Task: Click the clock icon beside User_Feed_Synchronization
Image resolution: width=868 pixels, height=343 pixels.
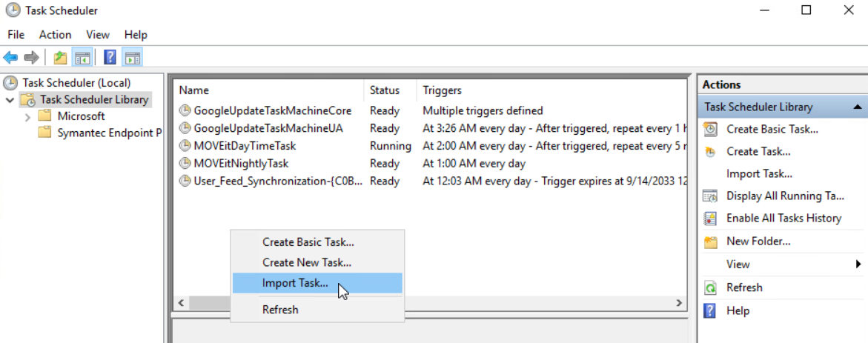Action: click(x=185, y=181)
